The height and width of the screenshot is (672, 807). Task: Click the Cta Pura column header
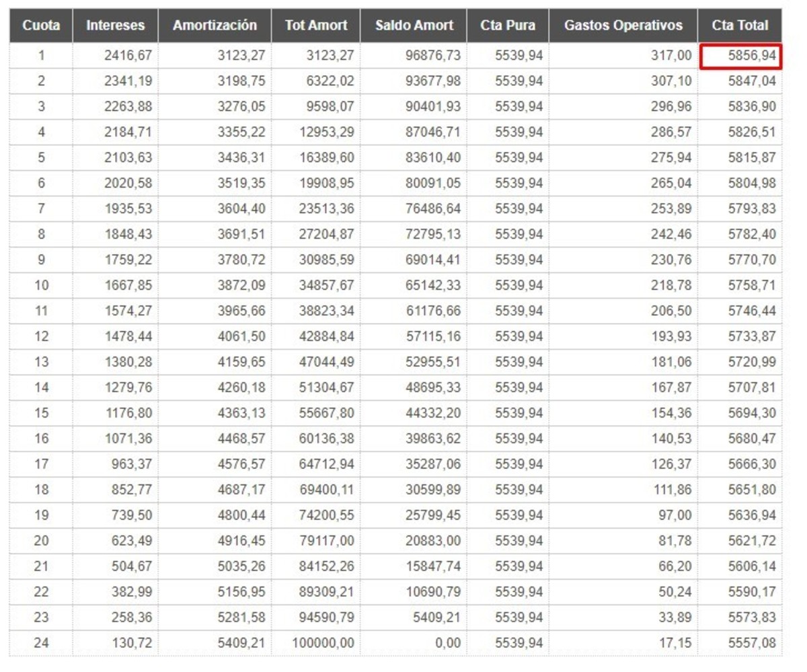508,26
